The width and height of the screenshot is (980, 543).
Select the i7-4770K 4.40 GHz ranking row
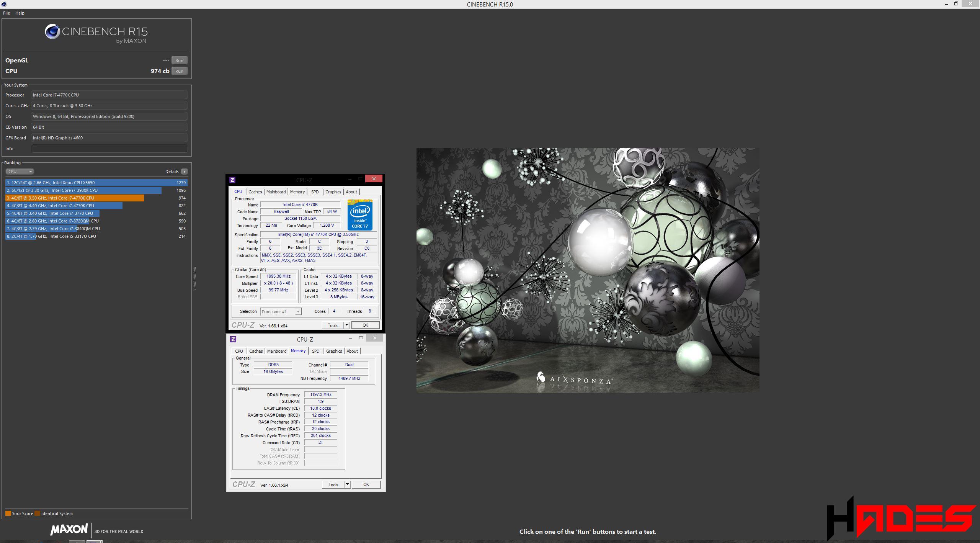[96, 206]
